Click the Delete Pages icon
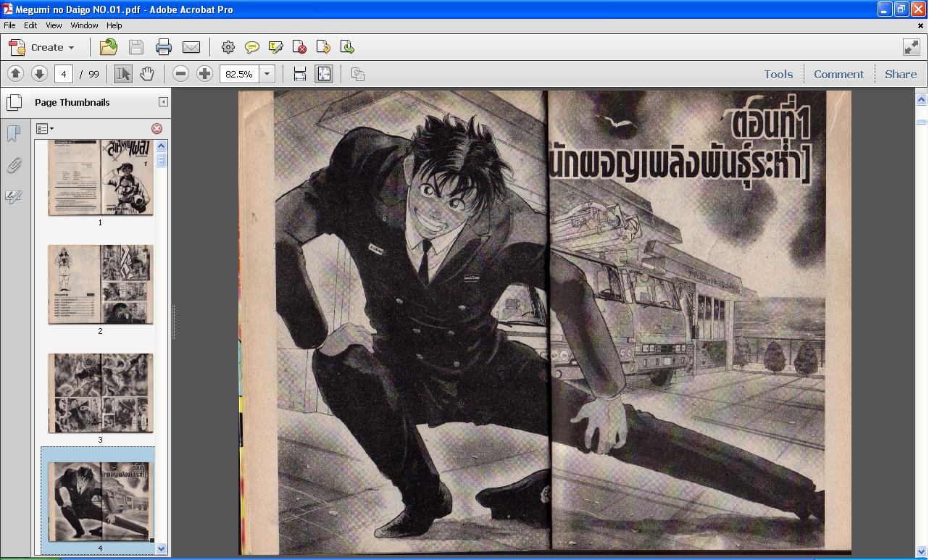The image size is (929, 560). pos(299,47)
